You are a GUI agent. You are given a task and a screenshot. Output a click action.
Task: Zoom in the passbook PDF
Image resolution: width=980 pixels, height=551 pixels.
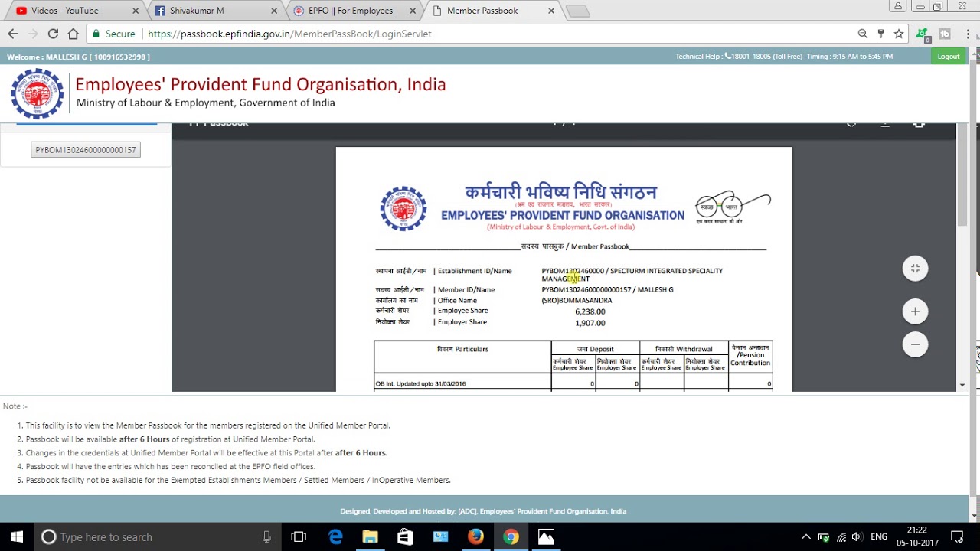click(x=915, y=311)
